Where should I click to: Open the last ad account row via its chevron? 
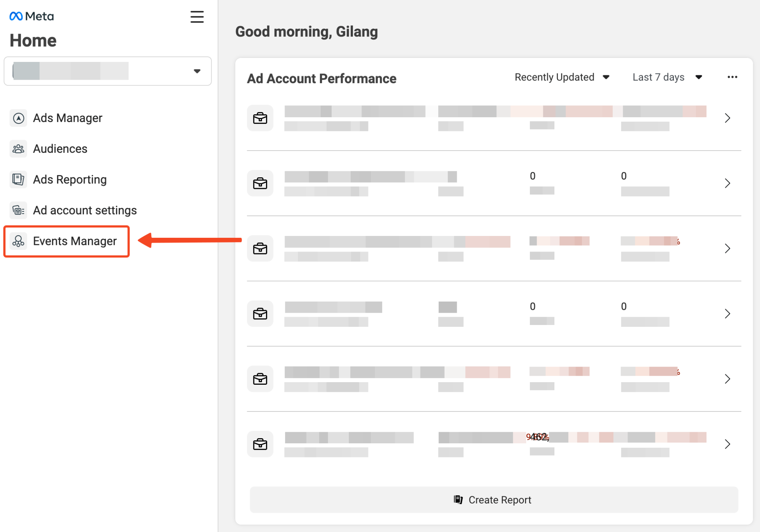(x=727, y=444)
